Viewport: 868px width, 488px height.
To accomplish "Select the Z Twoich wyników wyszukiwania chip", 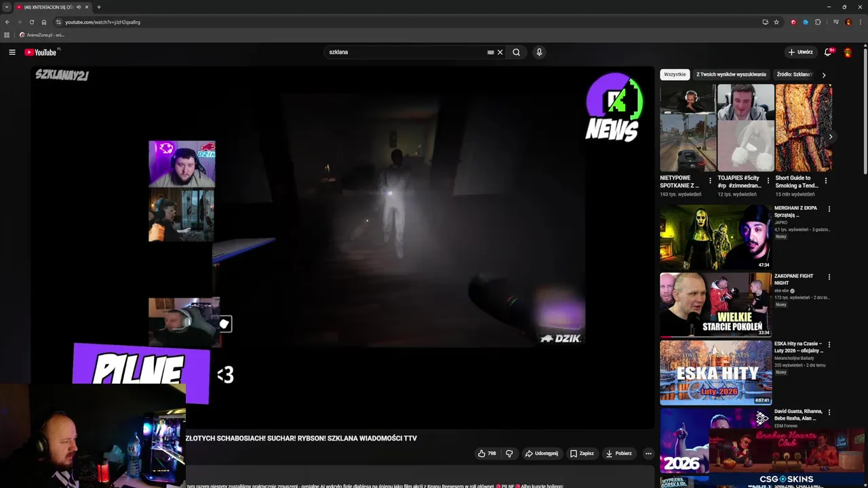I will 731,75.
